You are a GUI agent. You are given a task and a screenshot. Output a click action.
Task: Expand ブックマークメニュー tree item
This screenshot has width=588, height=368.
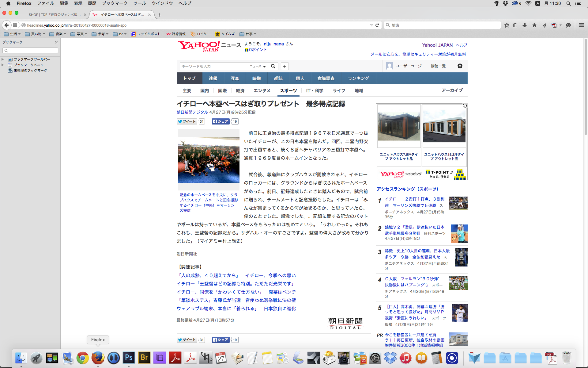3,65
